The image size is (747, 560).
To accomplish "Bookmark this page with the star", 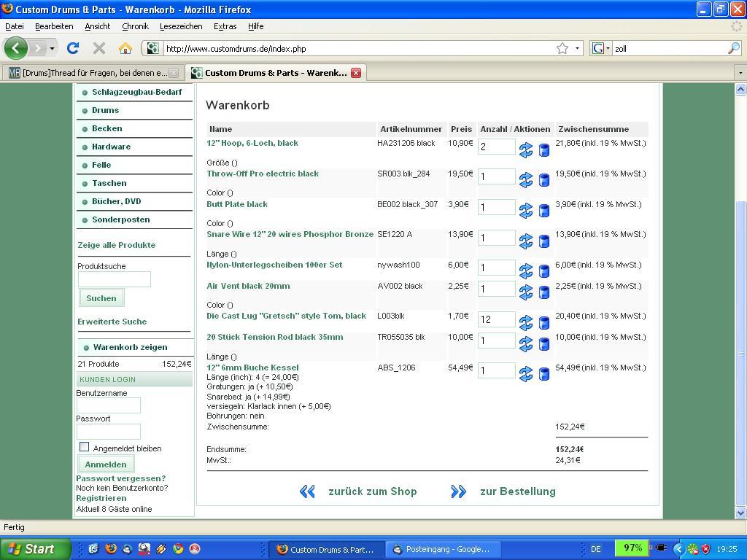I will coord(562,48).
